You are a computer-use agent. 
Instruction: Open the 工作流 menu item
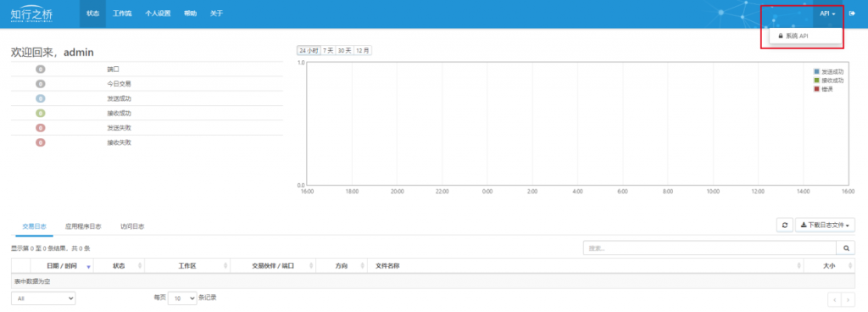pos(122,14)
